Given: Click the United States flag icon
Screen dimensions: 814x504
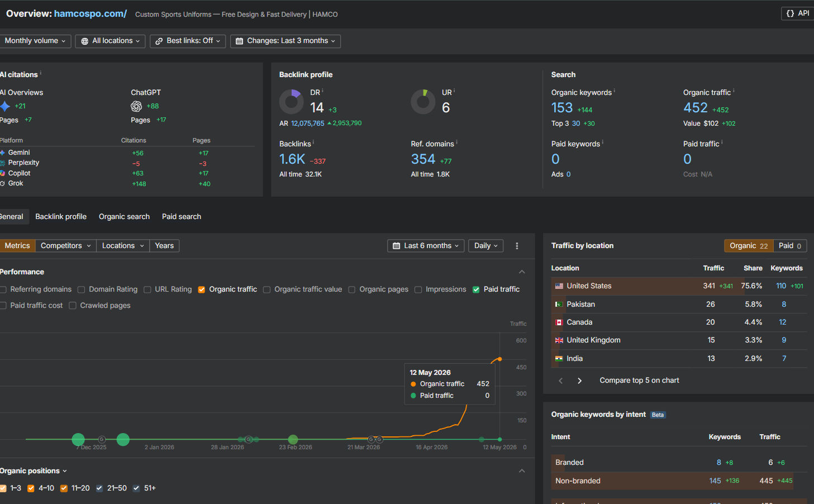Looking at the screenshot, I should (x=559, y=286).
